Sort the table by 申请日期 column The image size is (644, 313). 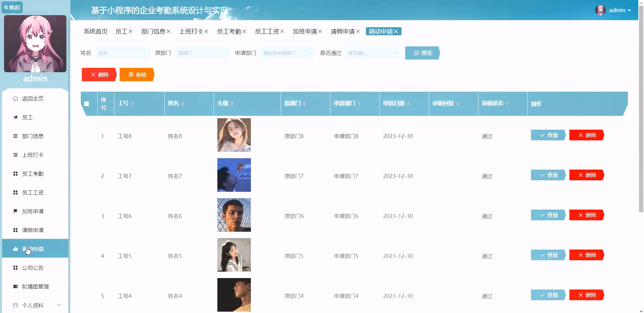409,103
